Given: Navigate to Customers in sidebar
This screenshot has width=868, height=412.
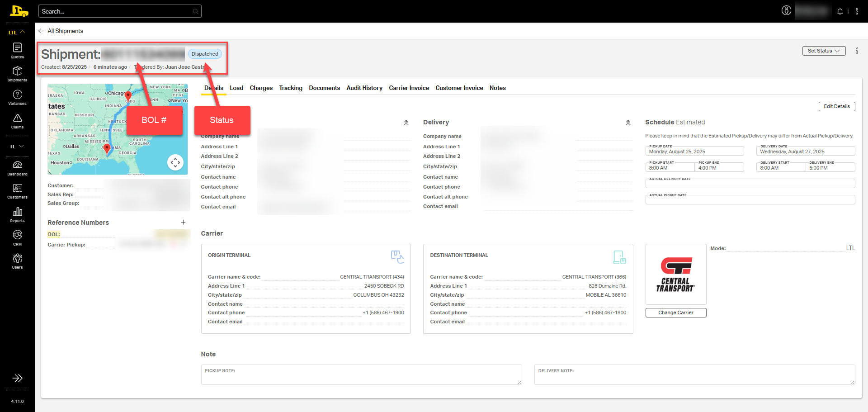Looking at the screenshot, I should pyautogui.click(x=17, y=191).
